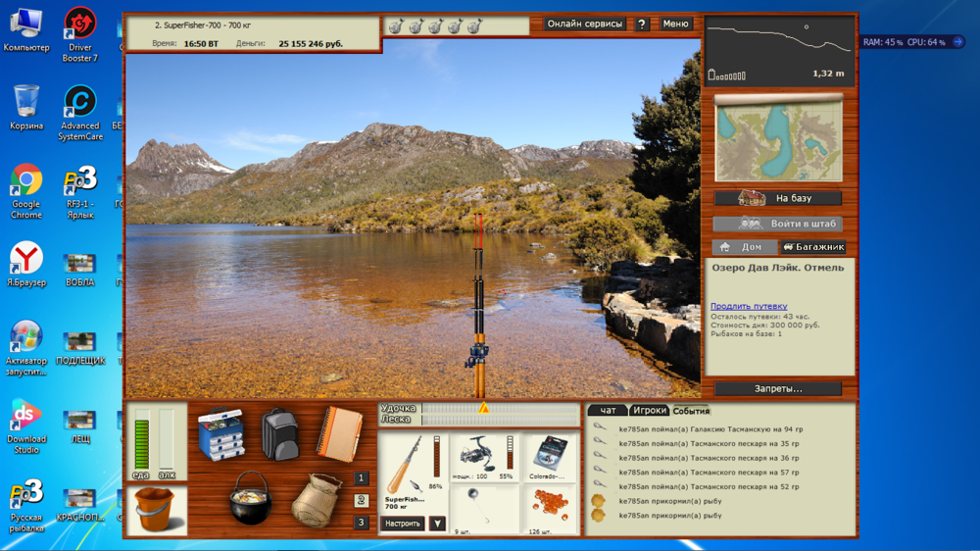Click the Продлить путевку link
The height and width of the screenshot is (551, 980).
point(749,307)
